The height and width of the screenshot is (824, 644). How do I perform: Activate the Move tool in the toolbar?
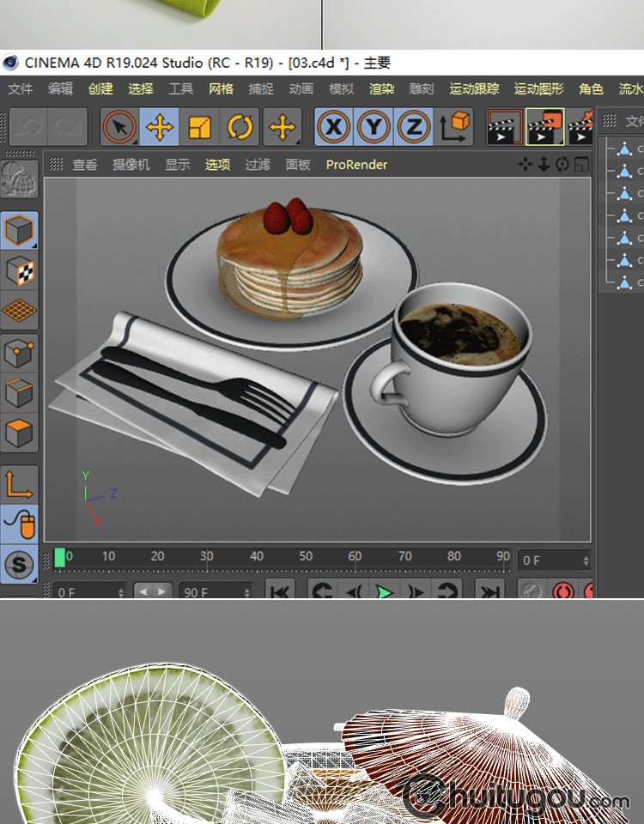click(160, 128)
